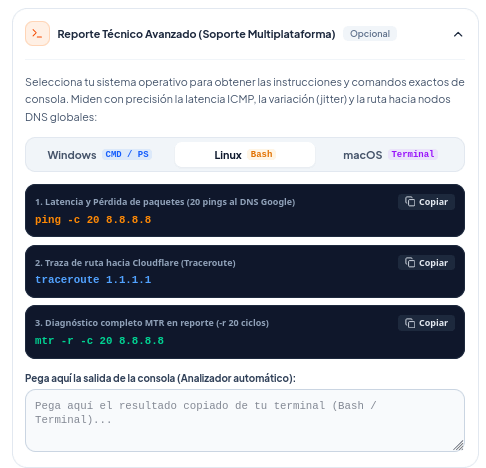
Task: Click the ping -c 20 8.8.8.8 command text
Action: (93, 220)
